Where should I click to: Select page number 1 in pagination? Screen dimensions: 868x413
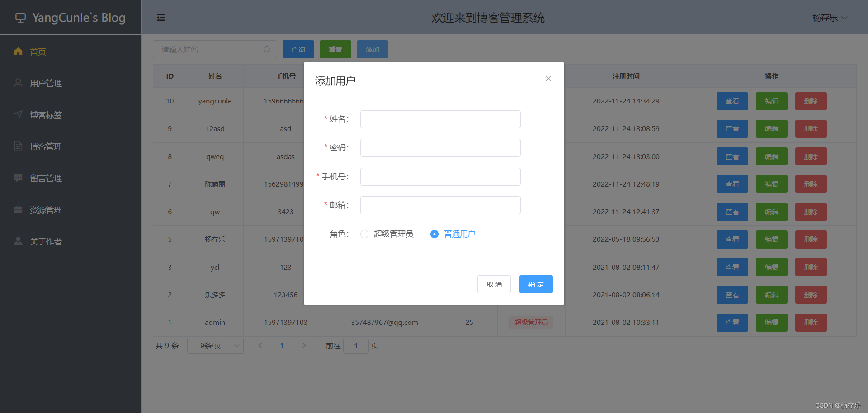[x=282, y=346]
